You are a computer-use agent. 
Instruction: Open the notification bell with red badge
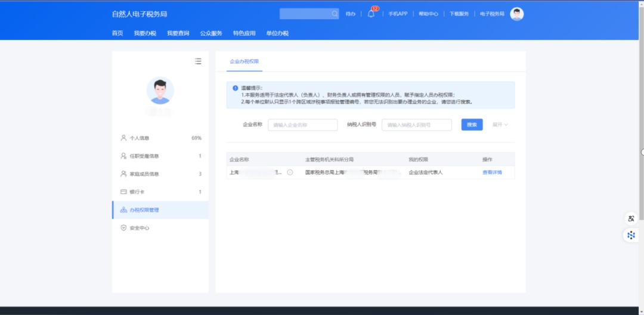coord(371,14)
